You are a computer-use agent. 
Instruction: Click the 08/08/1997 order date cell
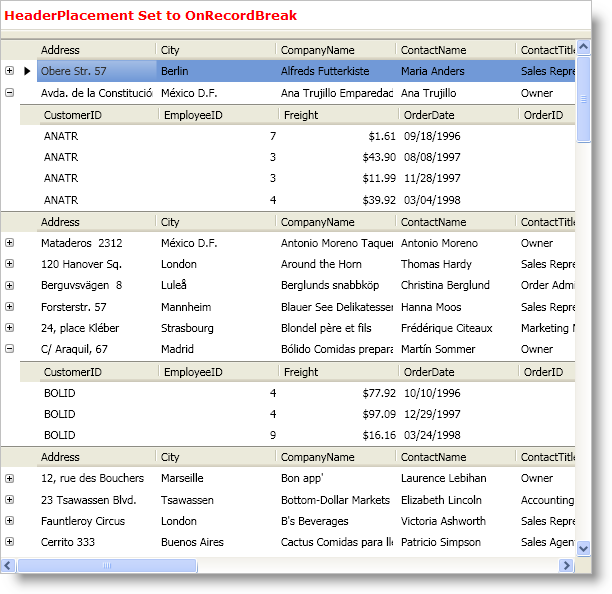[x=459, y=157]
